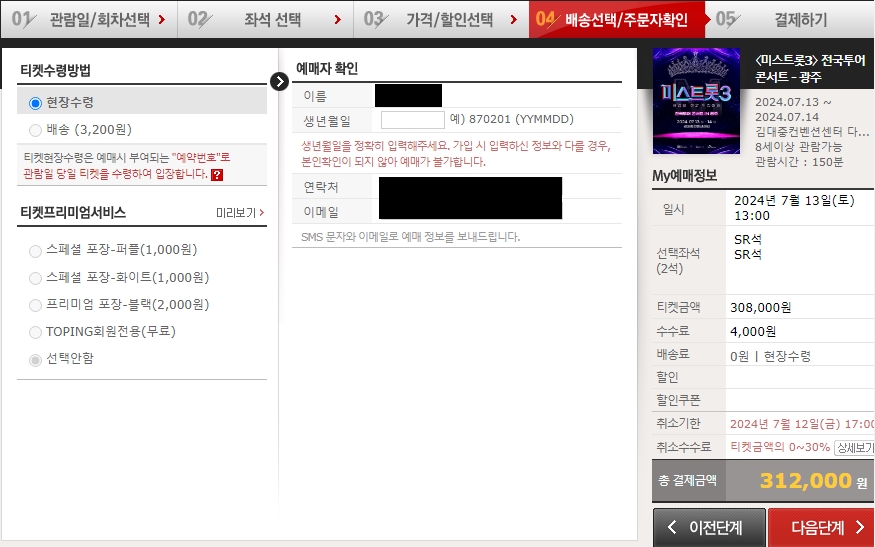Select 스페셜 포장-퍼플(1,000원) option
Image resolution: width=875 pixels, height=547 pixels.
point(35,251)
